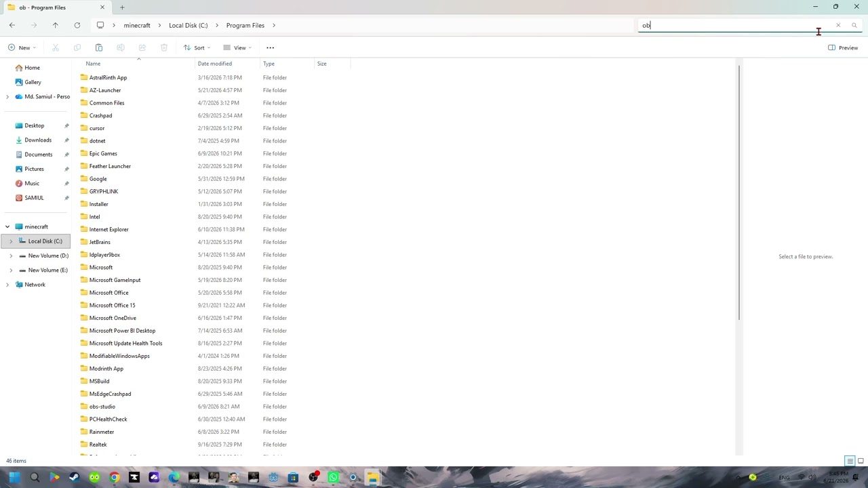Image resolution: width=868 pixels, height=488 pixels.
Task: Open a new File Explorer tab
Action: point(122,7)
